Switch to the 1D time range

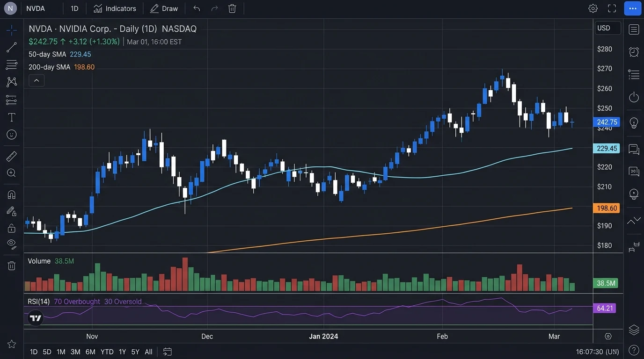[34, 352]
